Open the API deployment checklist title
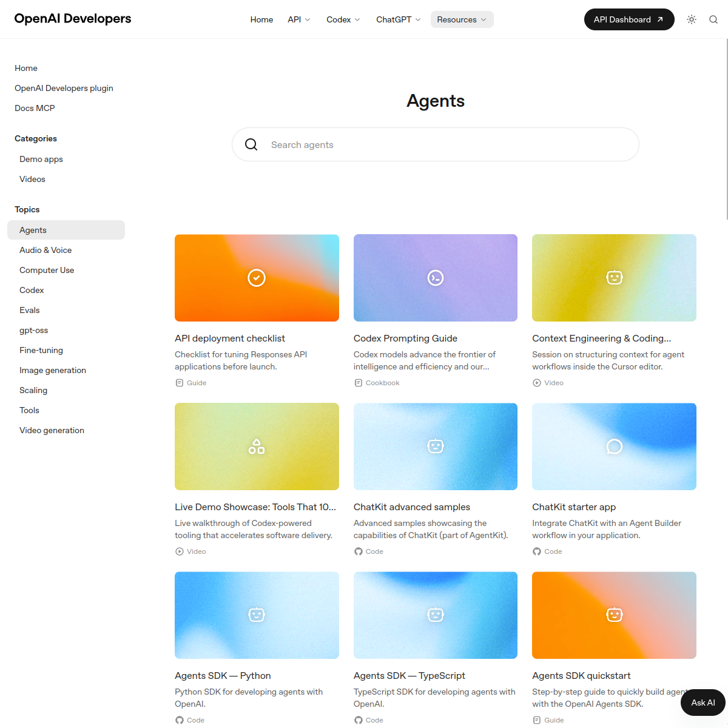The width and height of the screenshot is (728, 728). [230, 339]
